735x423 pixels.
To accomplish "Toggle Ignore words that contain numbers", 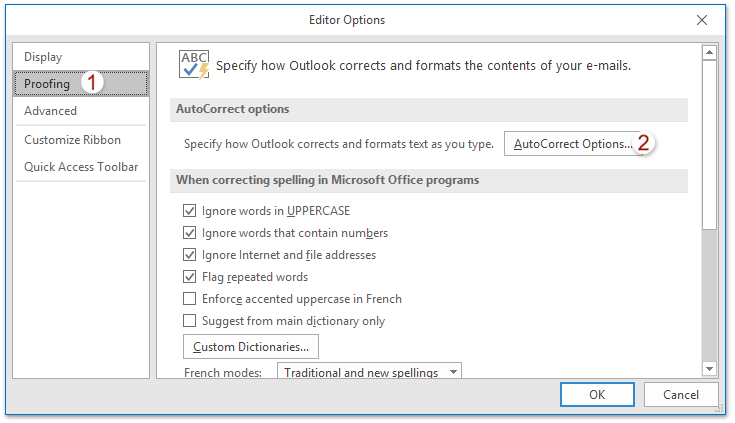I will click(x=190, y=233).
